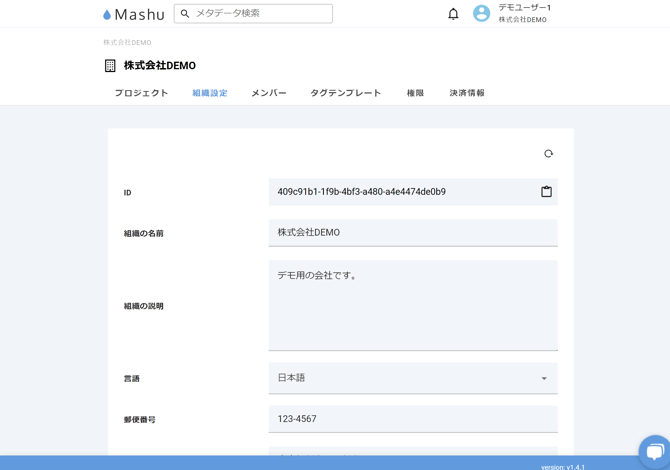Open the タグテンプレート tab
This screenshot has height=470, width=670.
pyautogui.click(x=345, y=93)
